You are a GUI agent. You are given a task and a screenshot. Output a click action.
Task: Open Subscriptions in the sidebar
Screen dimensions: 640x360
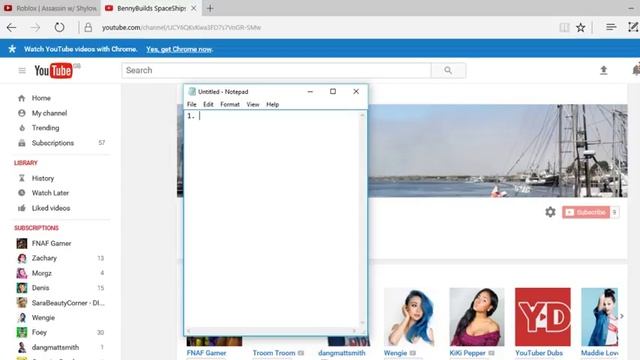(52, 143)
